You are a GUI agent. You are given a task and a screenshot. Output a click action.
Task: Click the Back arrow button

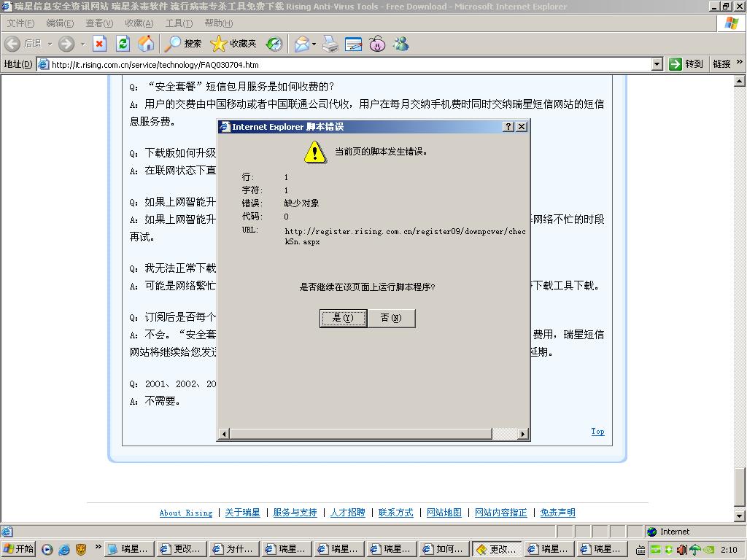pos(12,44)
